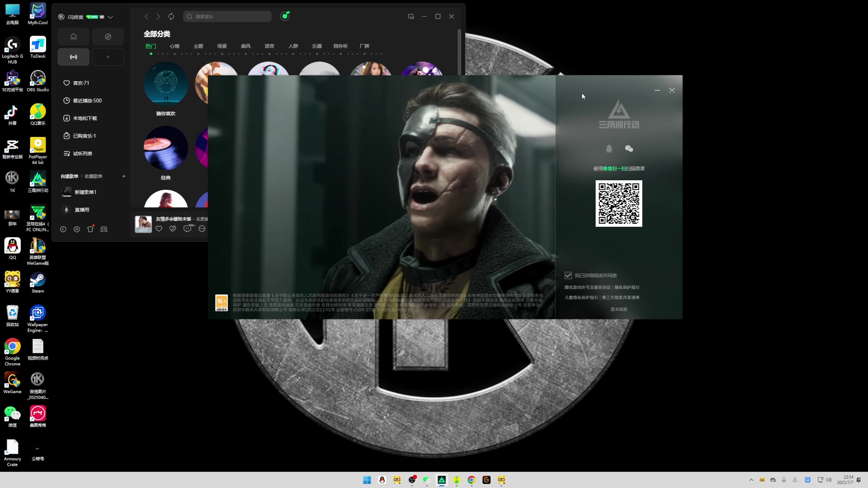This screenshot has width=868, height=488.
Task: Open 第三方信息共享清单 link
Action: point(620,298)
